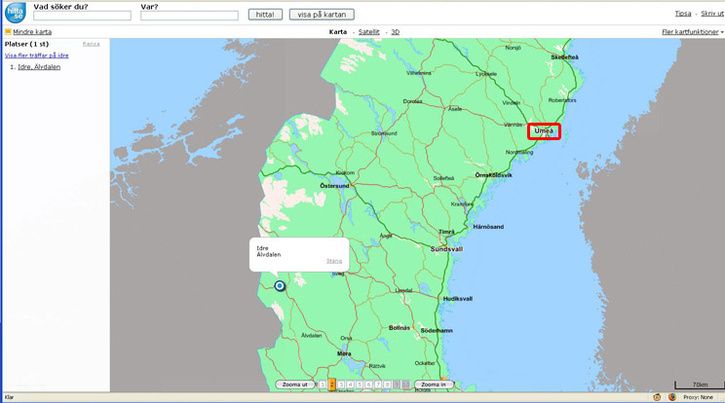The width and height of the screenshot is (725, 403).
Task: Focus the Vad söker du? search field
Action: (82, 16)
